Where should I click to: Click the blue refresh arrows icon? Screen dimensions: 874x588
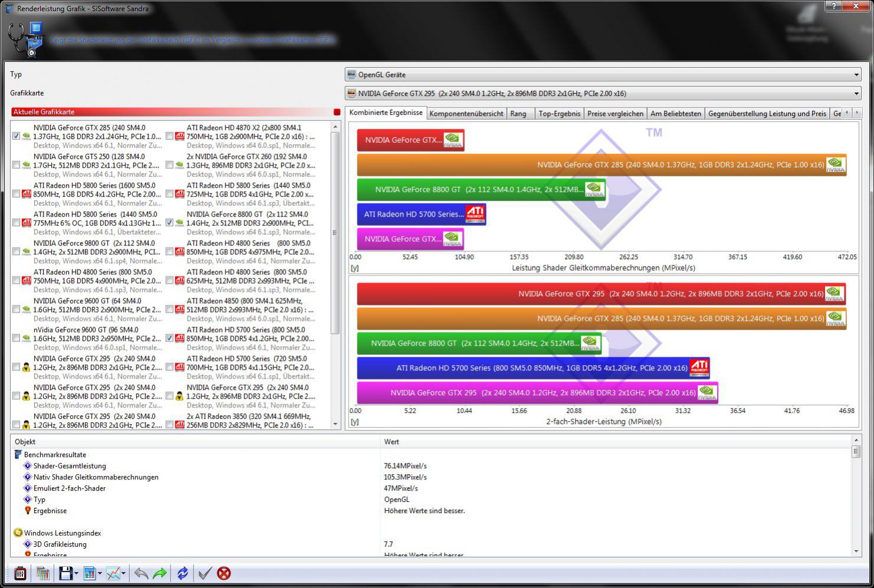183,573
